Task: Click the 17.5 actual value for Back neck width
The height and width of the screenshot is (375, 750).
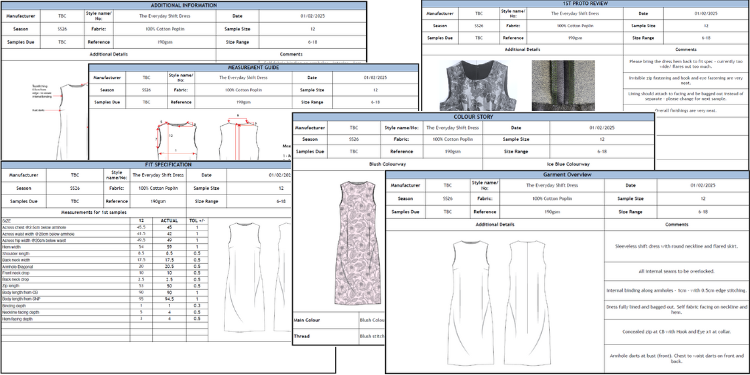Action: click(x=169, y=260)
